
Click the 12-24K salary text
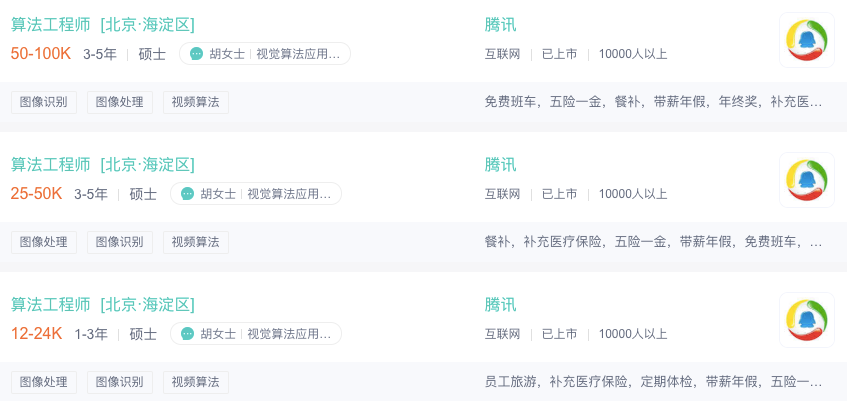(37, 333)
